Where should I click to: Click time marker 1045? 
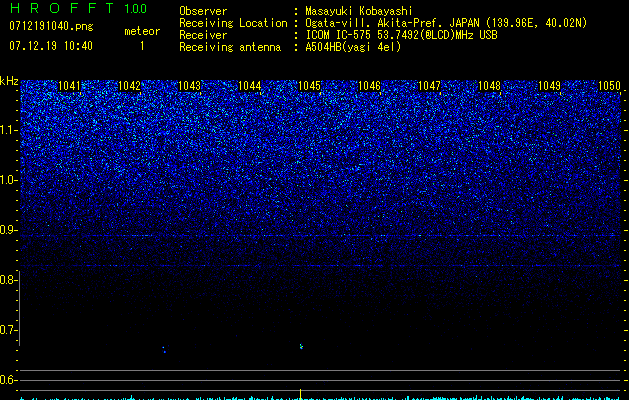[x=310, y=86]
